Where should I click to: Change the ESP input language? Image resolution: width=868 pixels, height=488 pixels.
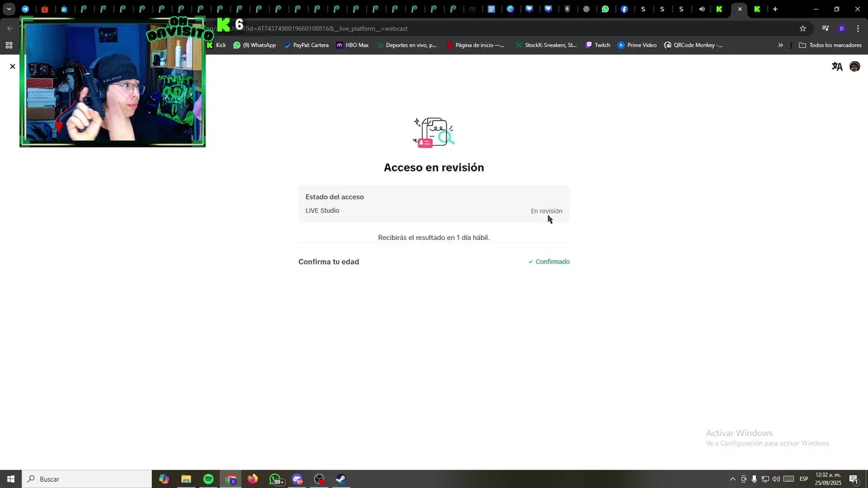[x=804, y=479]
